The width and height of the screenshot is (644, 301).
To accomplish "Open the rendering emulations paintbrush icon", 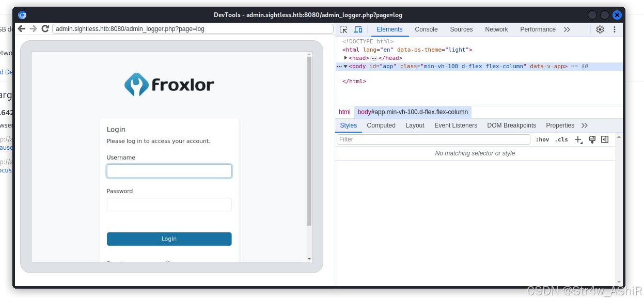I will (592, 139).
